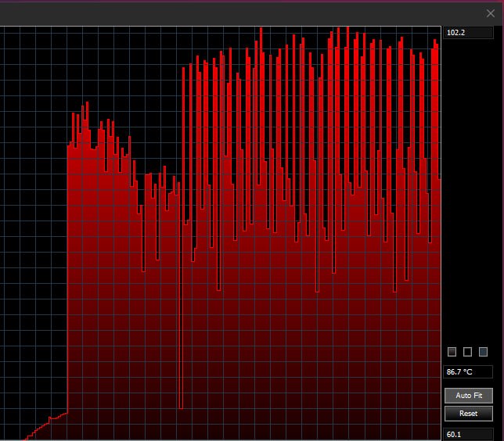Click the Reset button
The height and width of the screenshot is (441, 504).
(468, 414)
